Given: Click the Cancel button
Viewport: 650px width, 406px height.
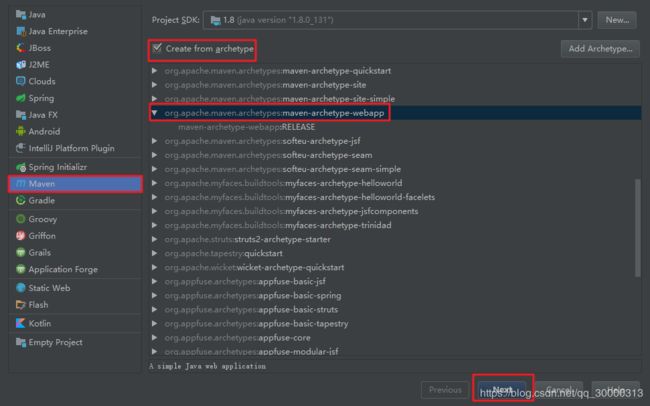Looking at the screenshot, I should click(x=559, y=390).
